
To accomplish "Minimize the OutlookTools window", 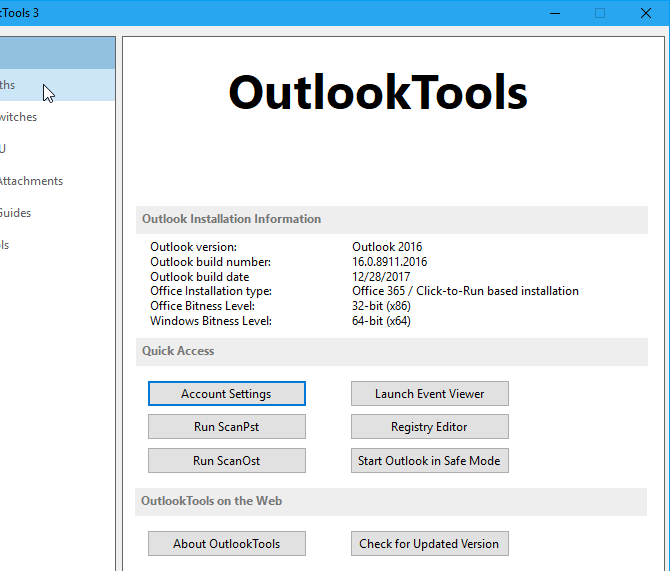I will (555, 13).
